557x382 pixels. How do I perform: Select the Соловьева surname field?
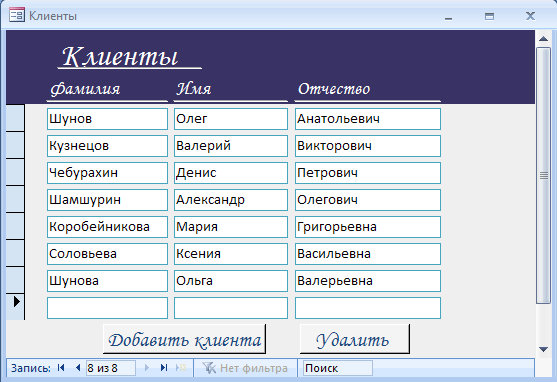tap(107, 254)
